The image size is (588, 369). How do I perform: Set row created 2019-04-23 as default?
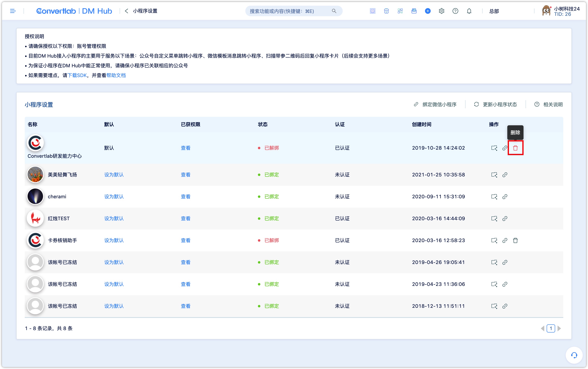114,284
